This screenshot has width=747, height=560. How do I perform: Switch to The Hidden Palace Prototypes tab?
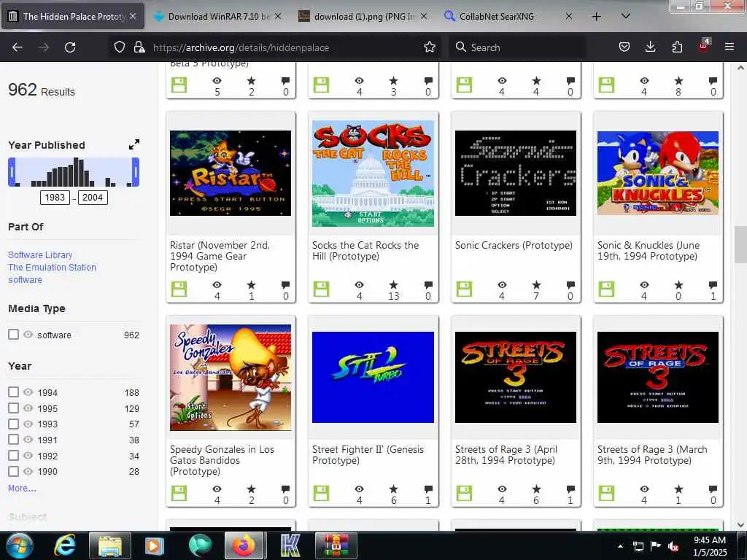point(74,17)
